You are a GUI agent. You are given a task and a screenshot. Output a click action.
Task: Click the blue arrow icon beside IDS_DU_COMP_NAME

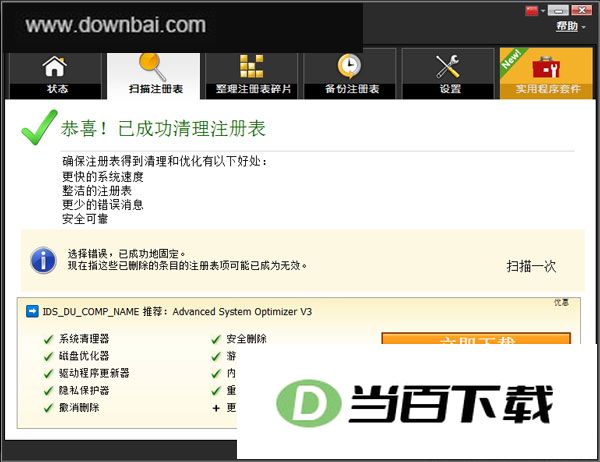[32, 311]
